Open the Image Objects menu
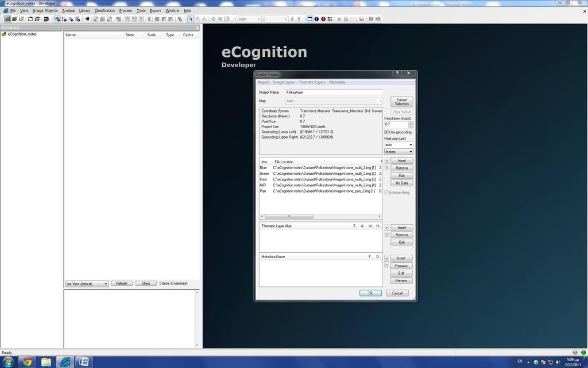The width and height of the screenshot is (588, 368). [x=45, y=10]
